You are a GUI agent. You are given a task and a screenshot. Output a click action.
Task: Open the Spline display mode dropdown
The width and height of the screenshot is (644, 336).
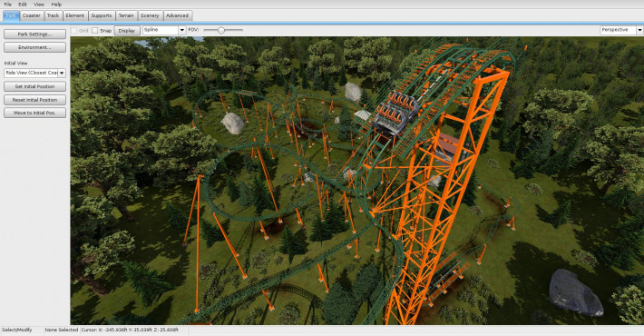164,30
